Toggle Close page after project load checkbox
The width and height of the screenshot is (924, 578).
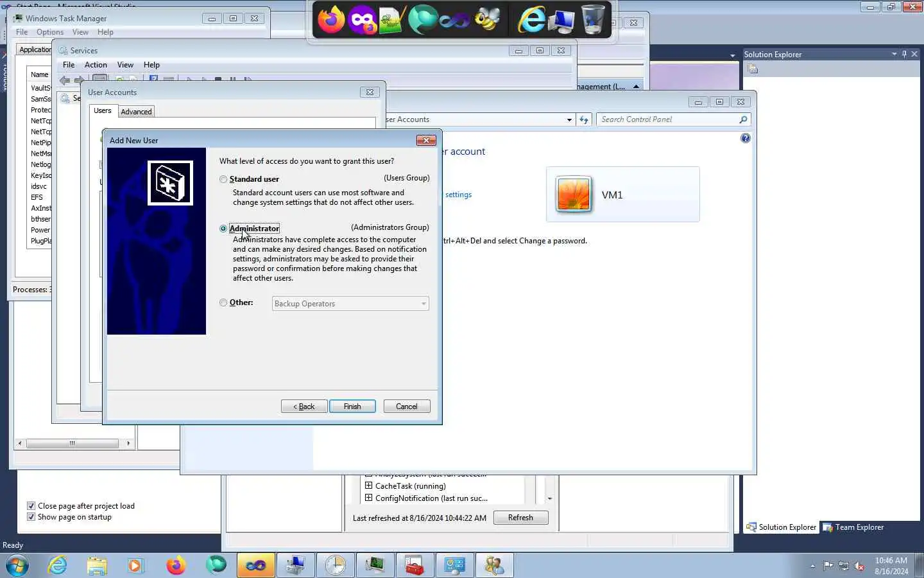pos(31,506)
